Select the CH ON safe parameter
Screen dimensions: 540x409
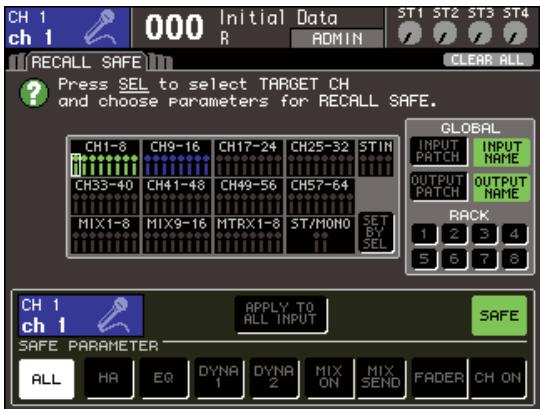(498, 378)
